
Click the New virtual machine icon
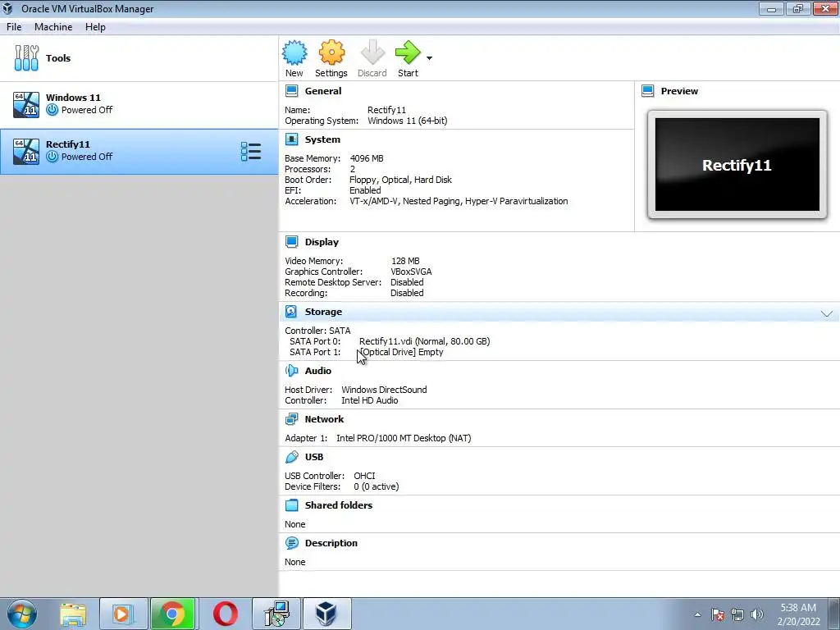pyautogui.click(x=294, y=52)
